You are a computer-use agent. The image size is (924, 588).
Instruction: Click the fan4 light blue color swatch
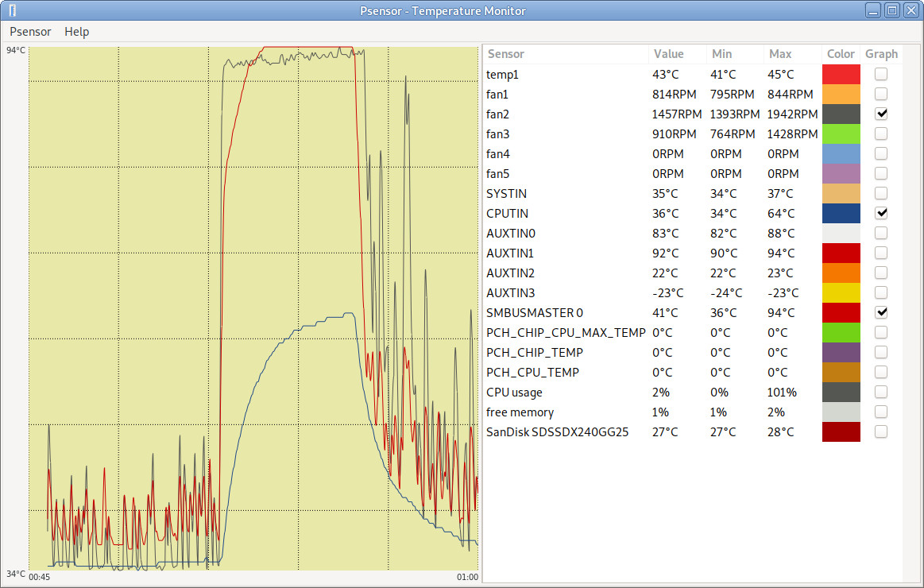pos(841,154)
